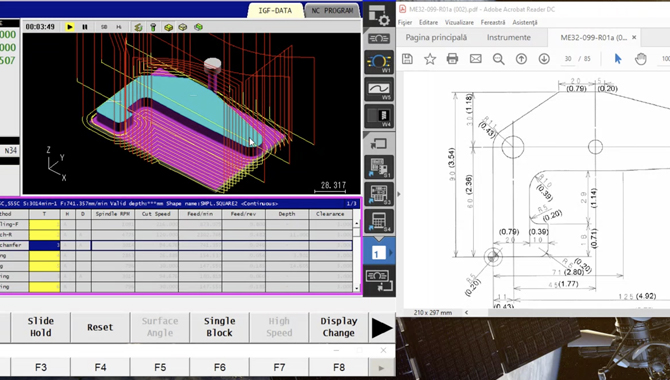Screen dimensions: 670x380
Task: Select the W1 workpiece sidebar icon
Action: [379, 62]
